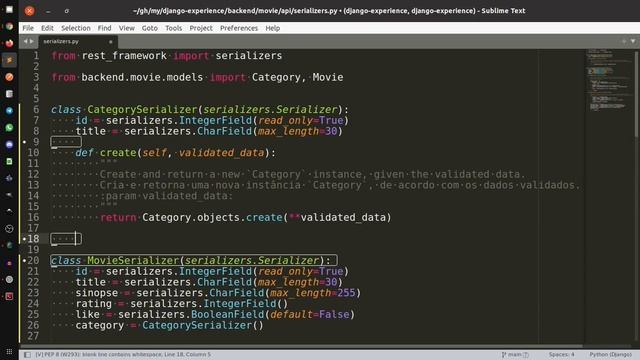Click docstring 'Create and return a new' line
Image resolution: width=640 pixels, height=360 pixels.
tap(312, 174)
